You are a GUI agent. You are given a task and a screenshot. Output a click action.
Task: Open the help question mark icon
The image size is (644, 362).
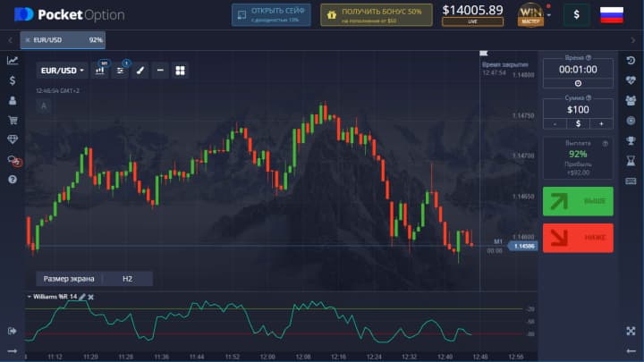[13, 180]
